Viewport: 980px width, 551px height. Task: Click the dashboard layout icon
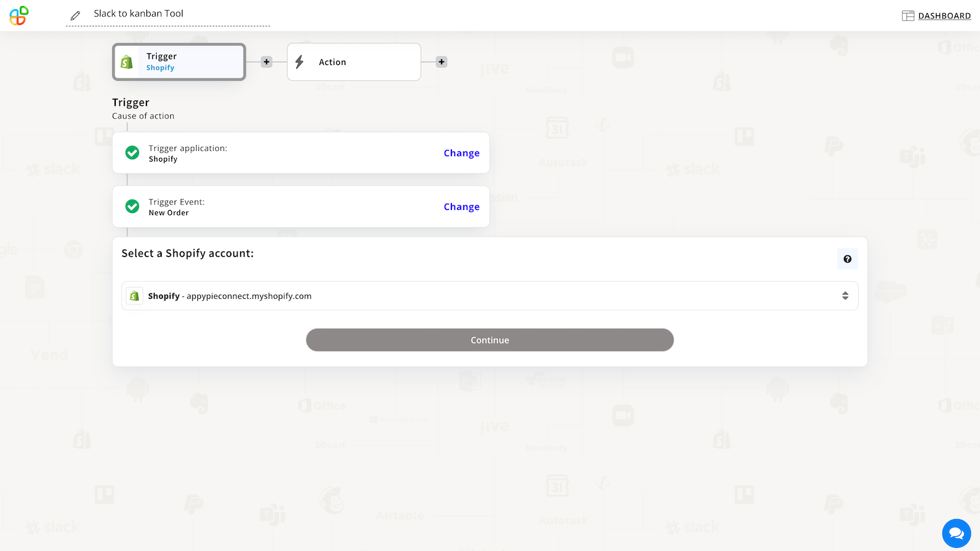[x=908, y=16]
